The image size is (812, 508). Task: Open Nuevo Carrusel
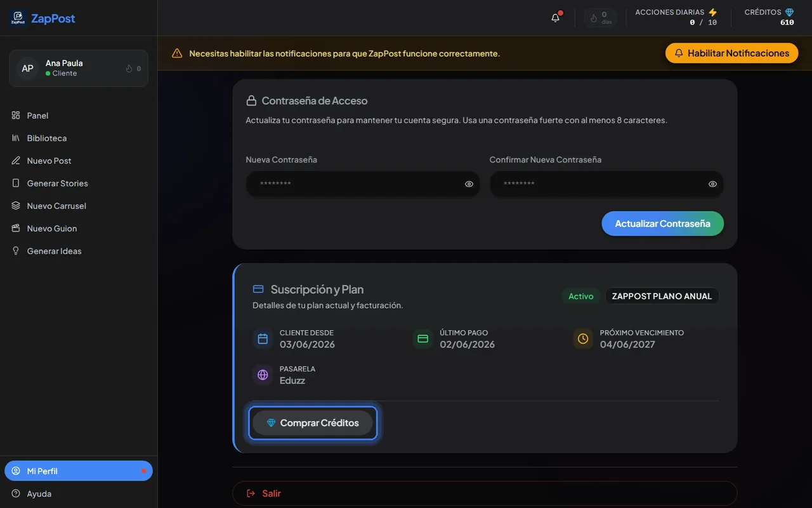[79, 206]
